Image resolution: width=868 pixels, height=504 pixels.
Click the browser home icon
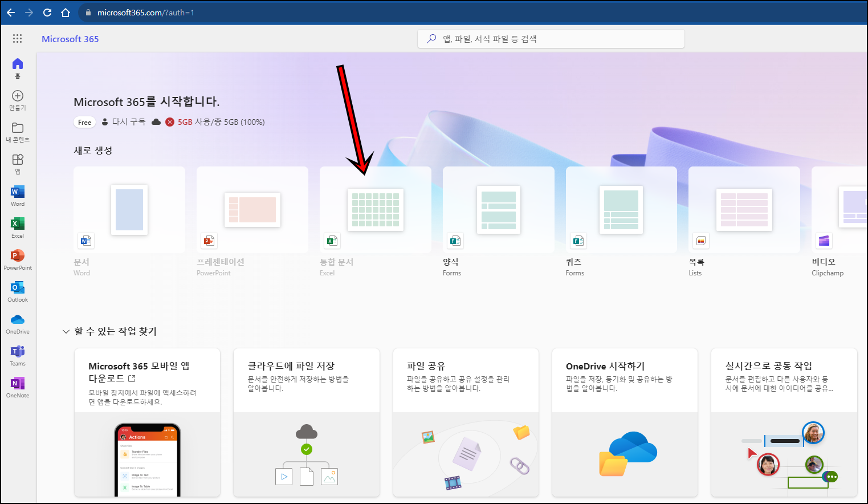66,13
